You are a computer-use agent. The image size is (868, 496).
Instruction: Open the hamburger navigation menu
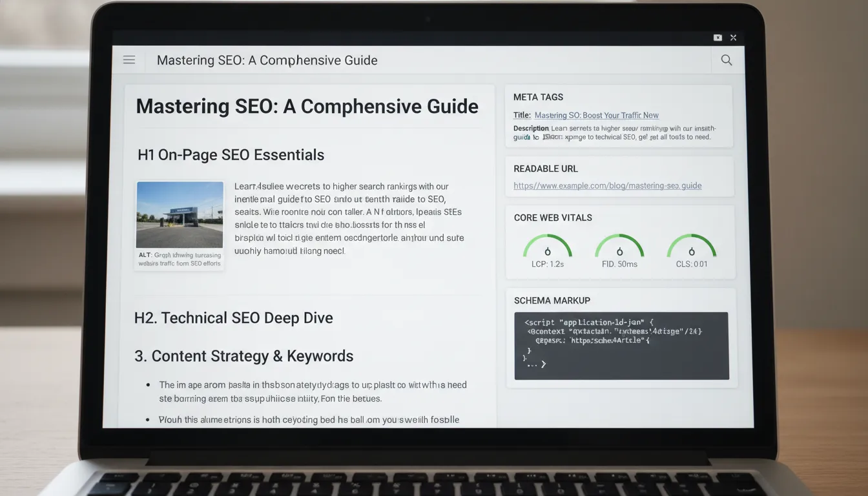pyautogui.click(x=129, y=59)
